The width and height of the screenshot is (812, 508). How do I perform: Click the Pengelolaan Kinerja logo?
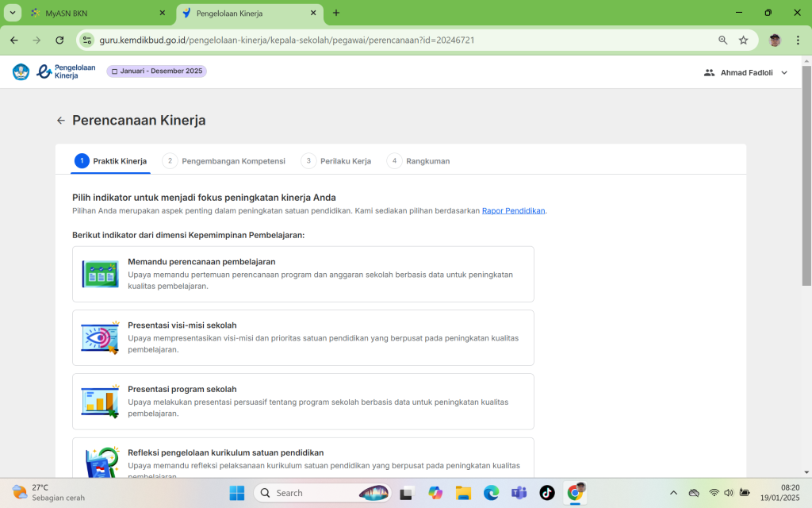coord(66,72)
